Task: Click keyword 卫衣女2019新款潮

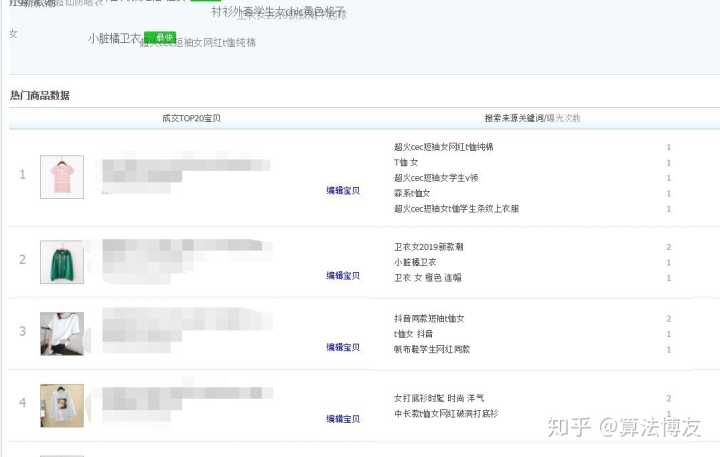Action: 429,247
